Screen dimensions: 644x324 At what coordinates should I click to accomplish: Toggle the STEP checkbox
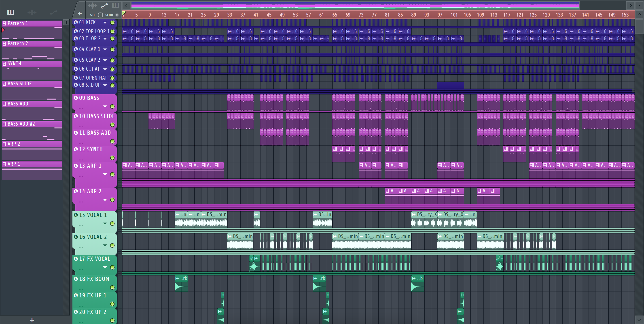tap(100, 15)
